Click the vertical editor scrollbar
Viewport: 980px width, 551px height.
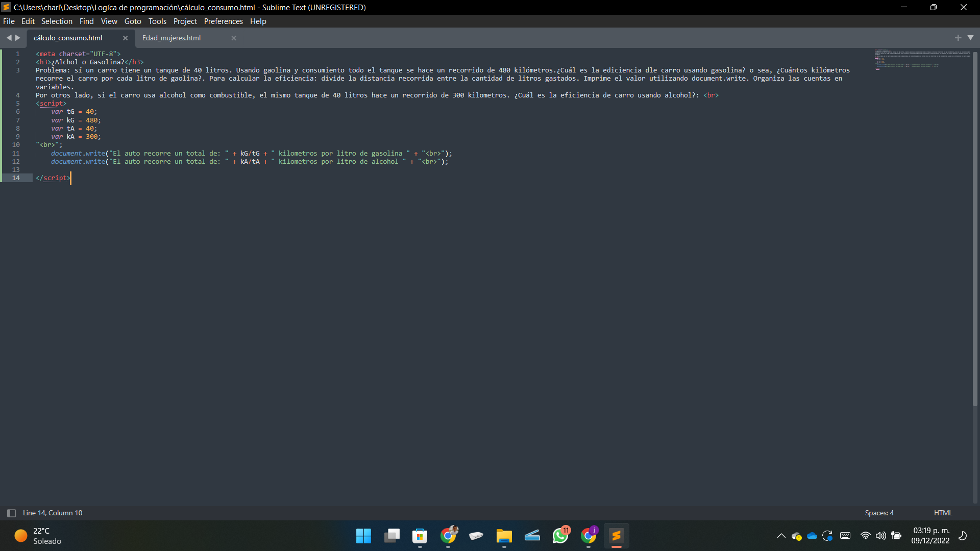(975, 229)
